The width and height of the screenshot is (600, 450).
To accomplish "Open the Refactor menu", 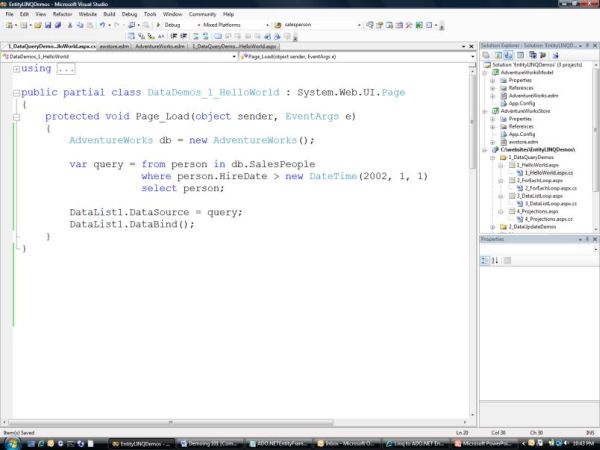I will [x=62, y=14].
